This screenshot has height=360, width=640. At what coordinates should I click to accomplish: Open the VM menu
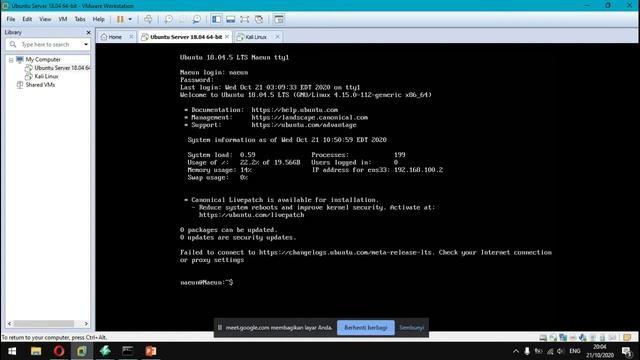(x=62, y=19)
